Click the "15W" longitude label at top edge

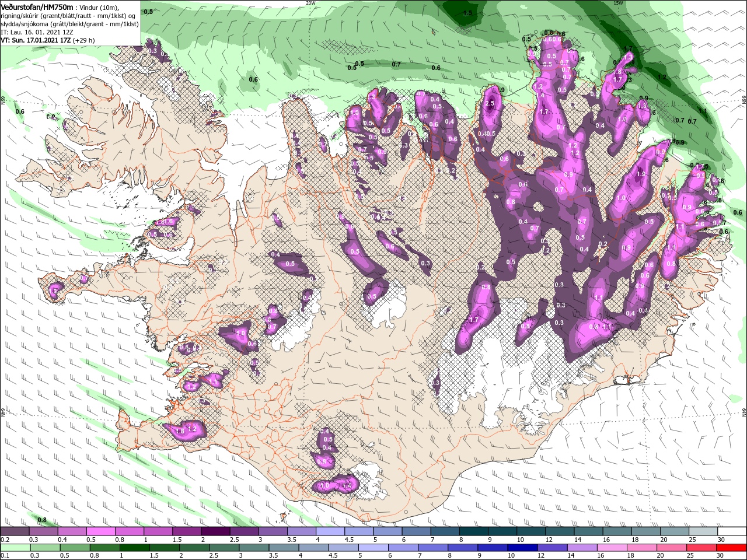(x=617, y=3)
